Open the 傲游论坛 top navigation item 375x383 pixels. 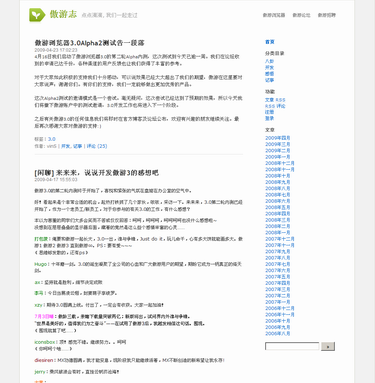tap(301, 15)
